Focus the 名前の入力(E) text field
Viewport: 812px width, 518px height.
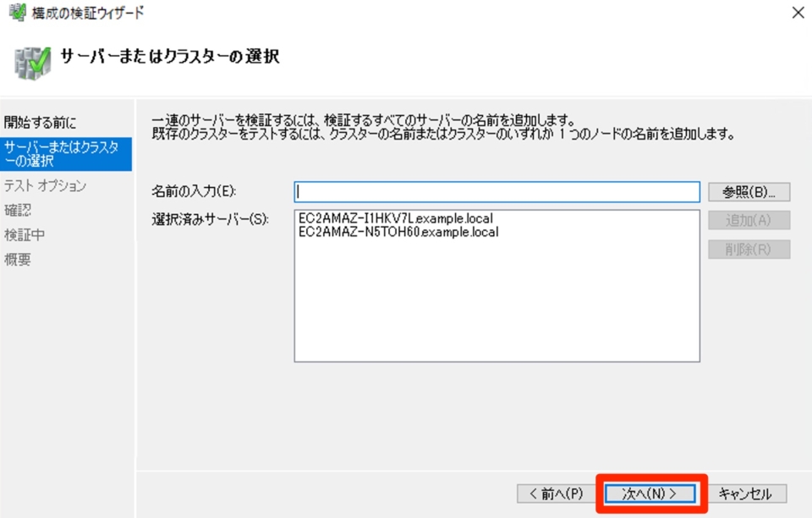(x=497, y=192)
